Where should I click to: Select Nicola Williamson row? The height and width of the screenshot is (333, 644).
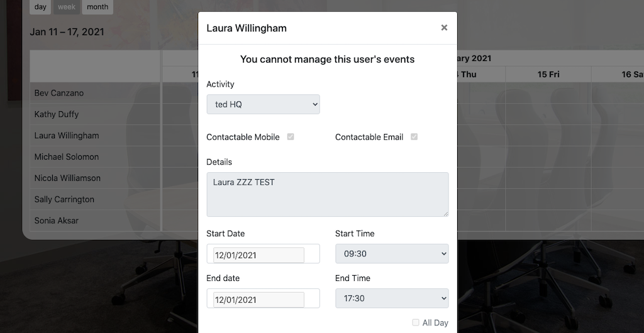67,178
